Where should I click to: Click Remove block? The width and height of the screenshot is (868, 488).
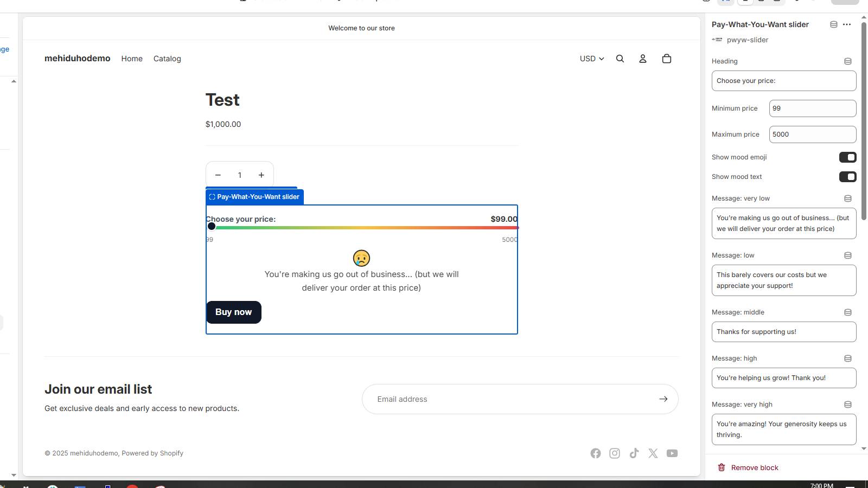tap(748, 467)
